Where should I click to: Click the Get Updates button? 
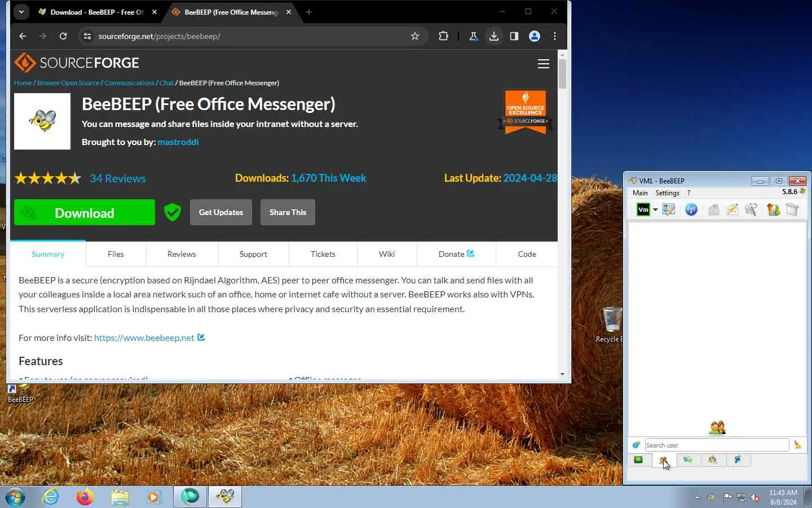point(221,212)
